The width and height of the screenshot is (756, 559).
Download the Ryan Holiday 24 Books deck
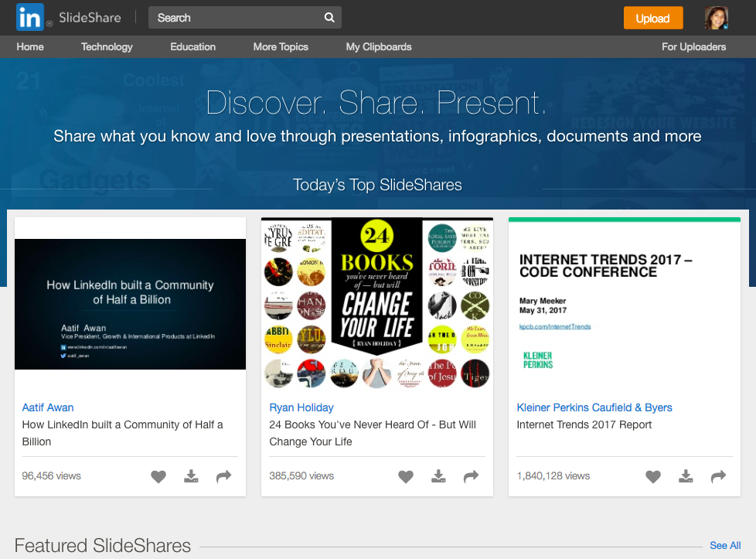coord(438,476)
